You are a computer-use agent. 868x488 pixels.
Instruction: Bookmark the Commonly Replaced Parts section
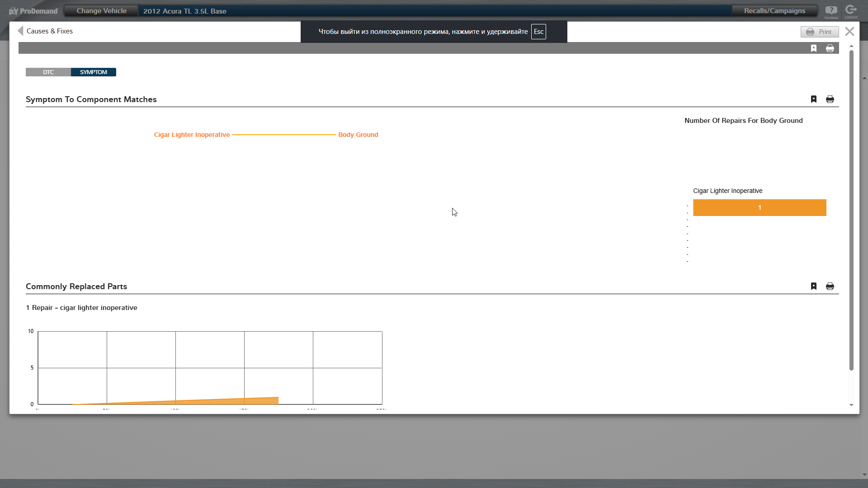click(x=814, y=286)
